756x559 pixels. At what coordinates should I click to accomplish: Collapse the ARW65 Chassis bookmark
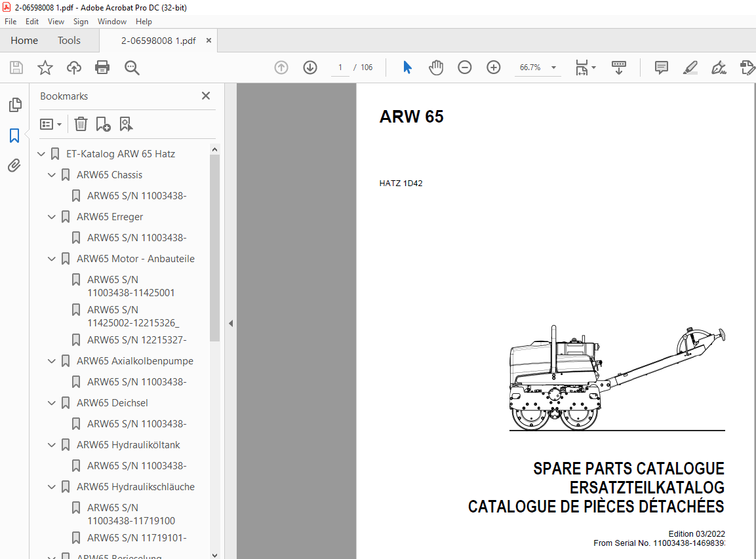52,175
